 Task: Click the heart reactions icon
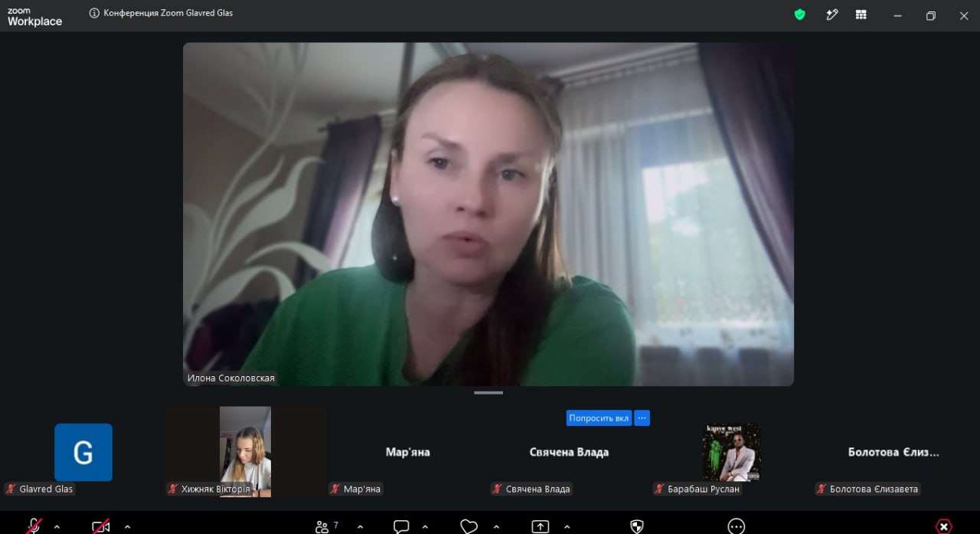469,526
